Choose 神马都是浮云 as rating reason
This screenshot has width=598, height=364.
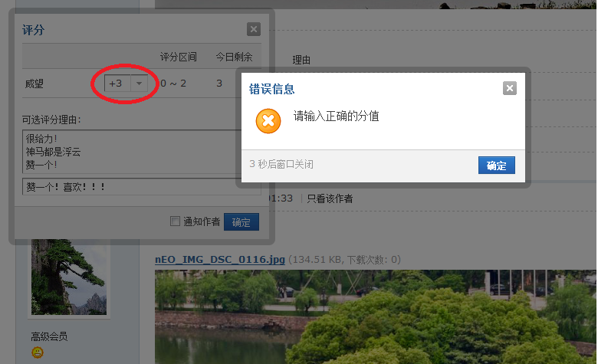pyautogui.click(x=52, y=152)
